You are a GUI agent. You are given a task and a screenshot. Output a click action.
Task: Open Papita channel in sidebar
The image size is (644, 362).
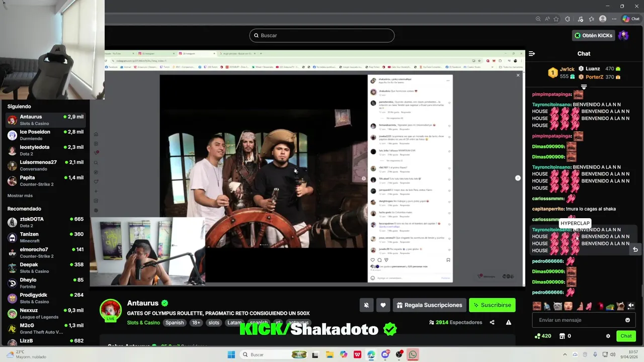point(45,180)
